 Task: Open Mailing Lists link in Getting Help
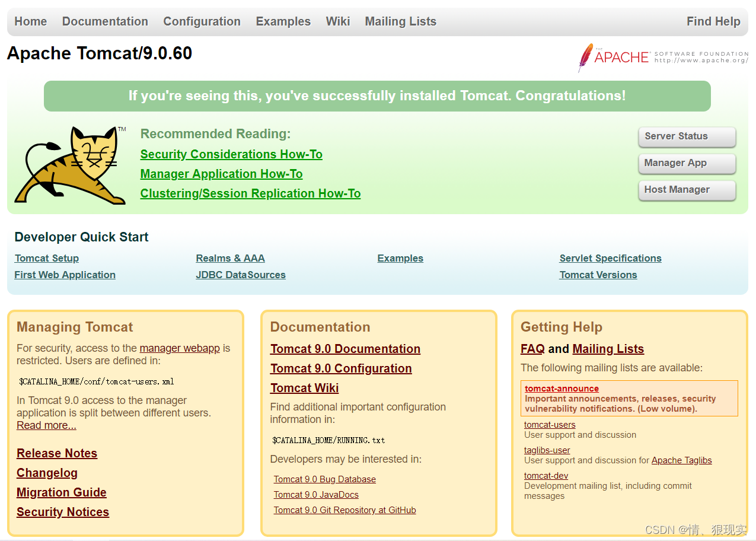click(x=608, y=349)
